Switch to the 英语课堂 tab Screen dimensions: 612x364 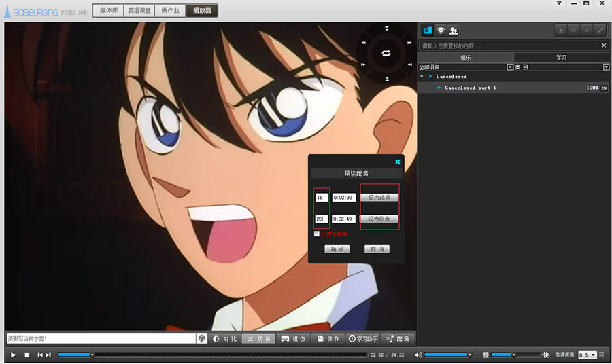(x=139, y=10)
